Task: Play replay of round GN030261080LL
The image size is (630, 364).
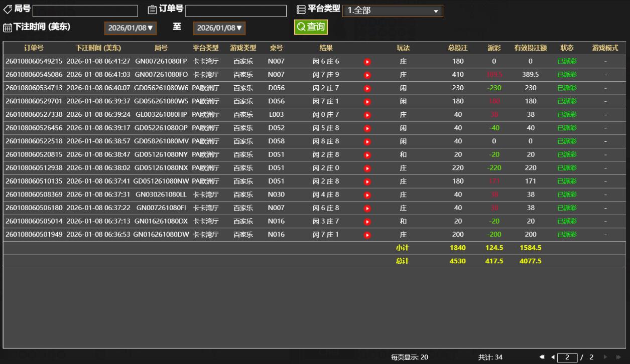Action: [367, 195]
